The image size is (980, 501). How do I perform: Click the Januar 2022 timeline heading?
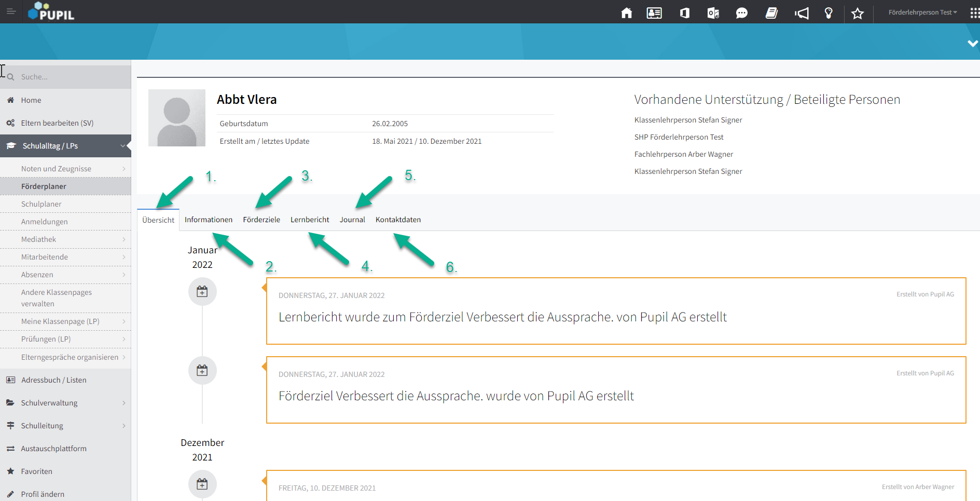[202, 258]
